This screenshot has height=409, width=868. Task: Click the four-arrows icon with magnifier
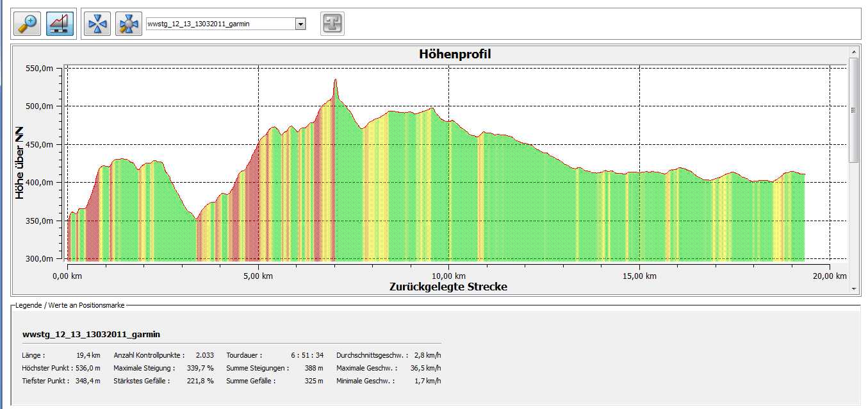click(128, 24)
